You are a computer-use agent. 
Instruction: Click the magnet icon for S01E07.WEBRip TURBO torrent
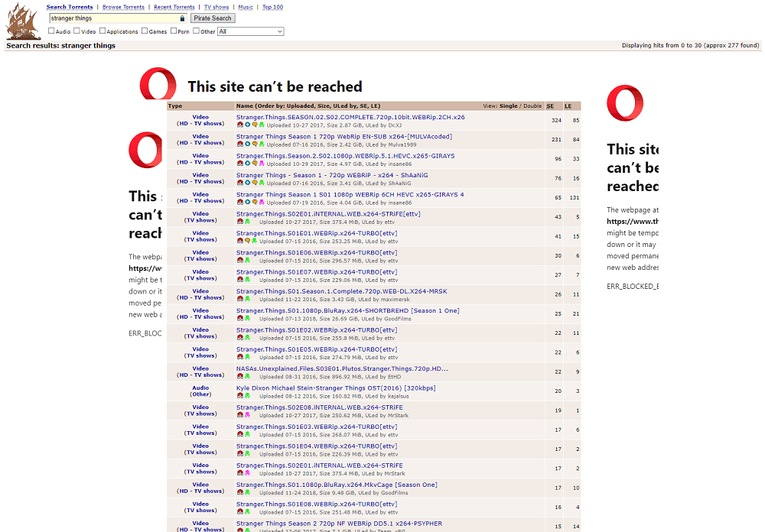(240, 280)
